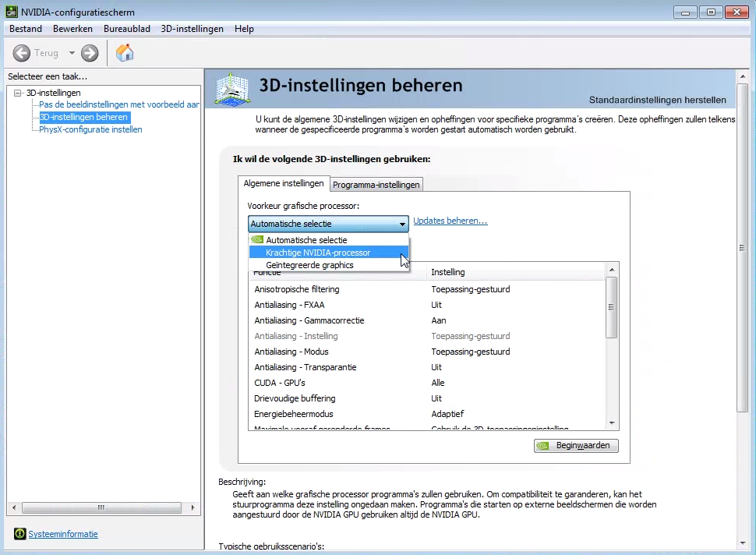
Task: Click task pane horizontal scrollbar thumb
Action: [x=101, y=507]
